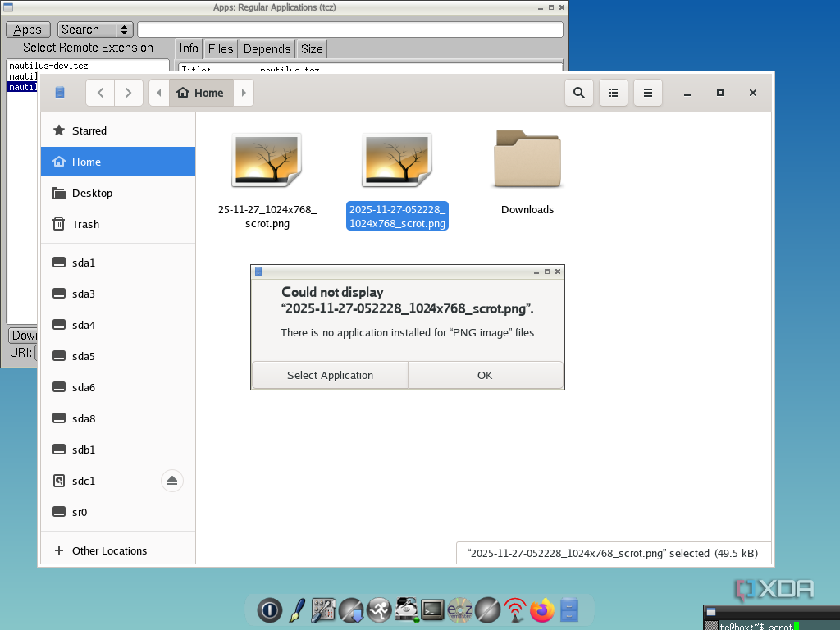Switch to the Depends tab
This screenshot has width=840, height=630.
[x=267, y=48]
